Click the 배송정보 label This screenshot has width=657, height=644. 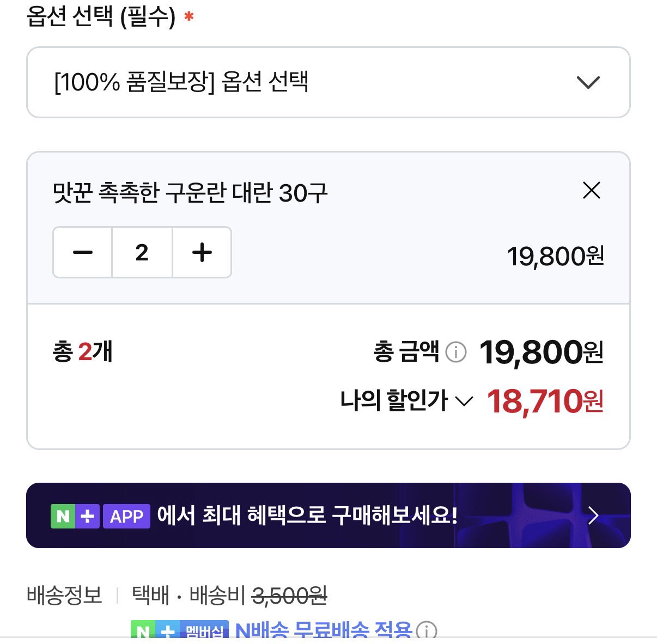coord(64,595)
